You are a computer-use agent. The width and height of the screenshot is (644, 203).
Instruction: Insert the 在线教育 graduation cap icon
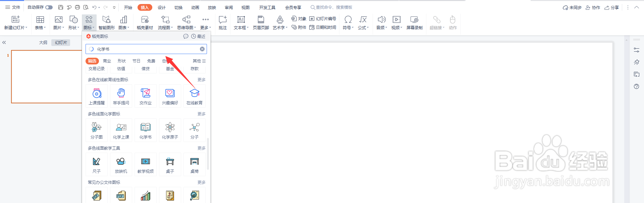click(195, 96)
